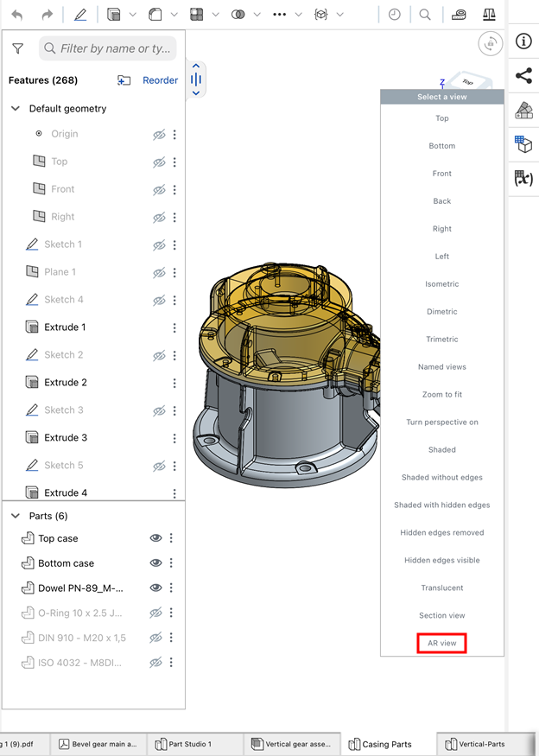The width and height of the screenshot is (539, 756).
Task: Click the Extrude tool icon
Action: coord(114,15)
